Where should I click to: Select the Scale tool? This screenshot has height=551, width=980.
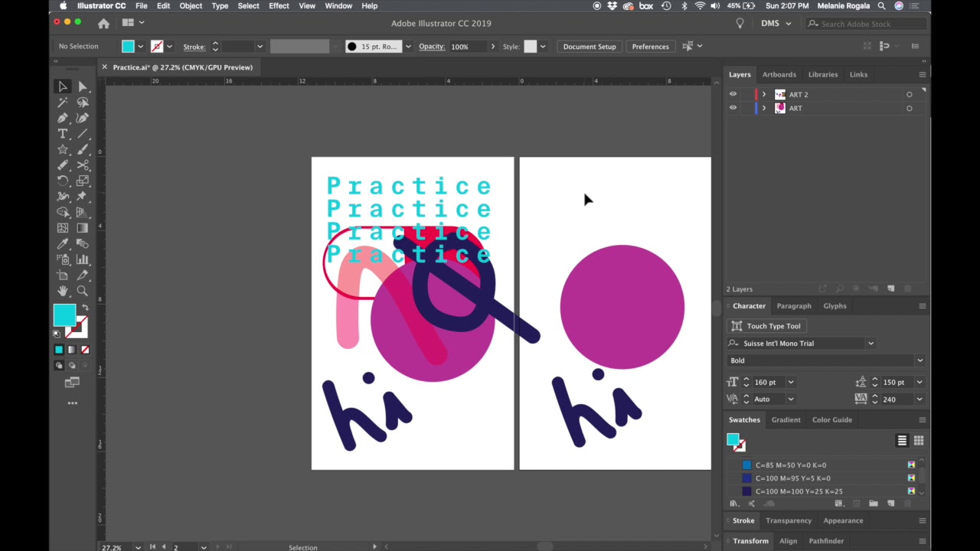point(83,181)
